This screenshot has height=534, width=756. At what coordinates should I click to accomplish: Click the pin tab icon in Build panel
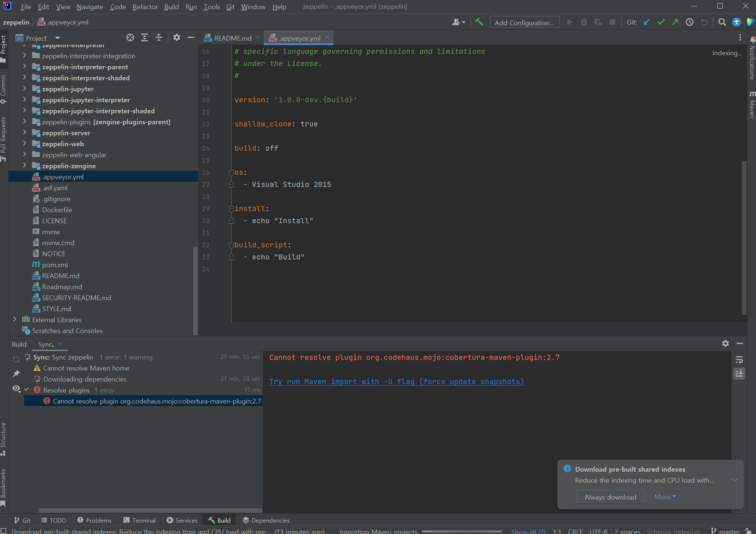tap(16, 374)
